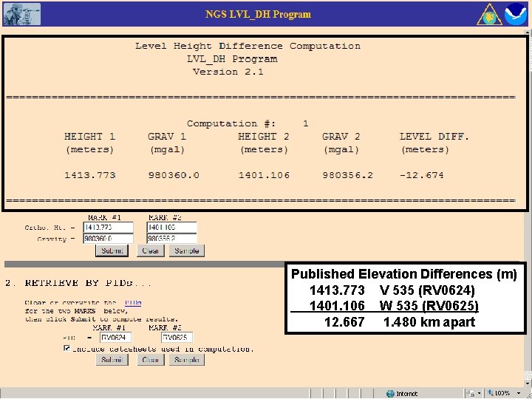This screenshot has width=532, height=399.
Task: Click the security lock icon in status bar
Action: [471, 394]
